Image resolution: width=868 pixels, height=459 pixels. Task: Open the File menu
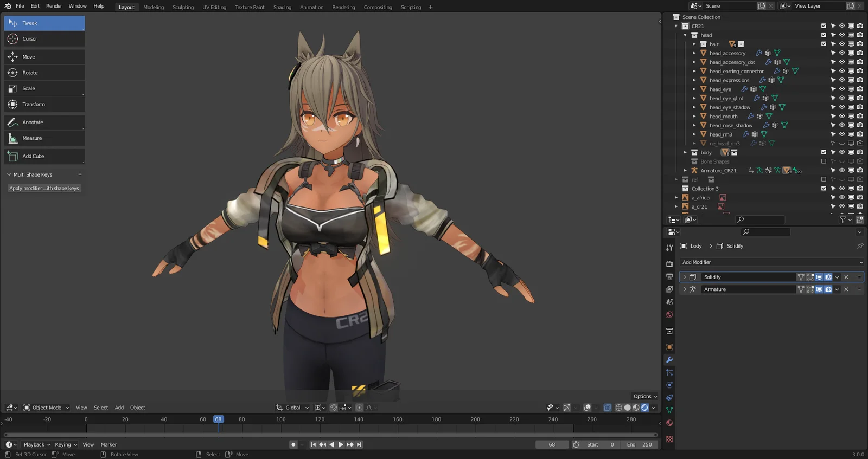(x=20, y=6)
